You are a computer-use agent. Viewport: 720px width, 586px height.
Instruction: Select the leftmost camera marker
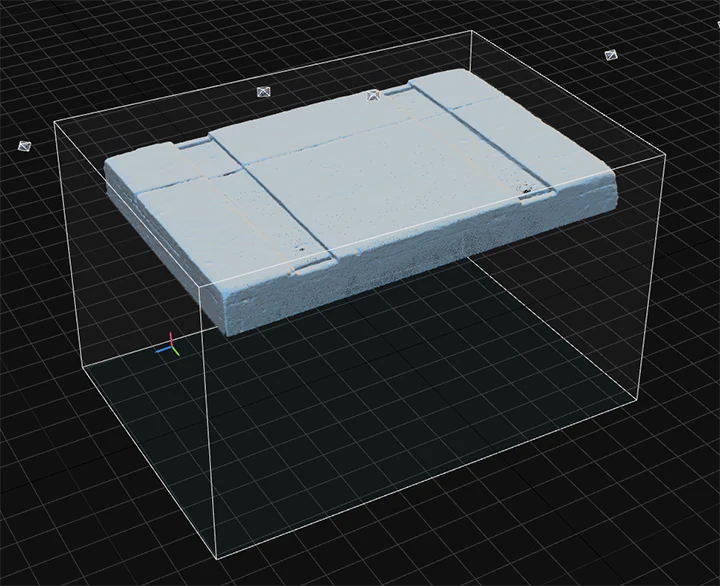24,146
